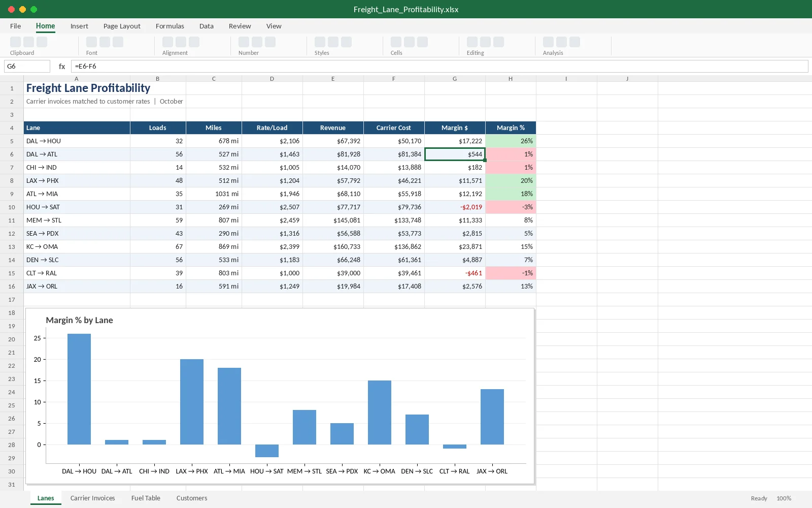The height and width of the screenshot is (508, 812).
Task: Select row header 10
Action: click(12, 207)
